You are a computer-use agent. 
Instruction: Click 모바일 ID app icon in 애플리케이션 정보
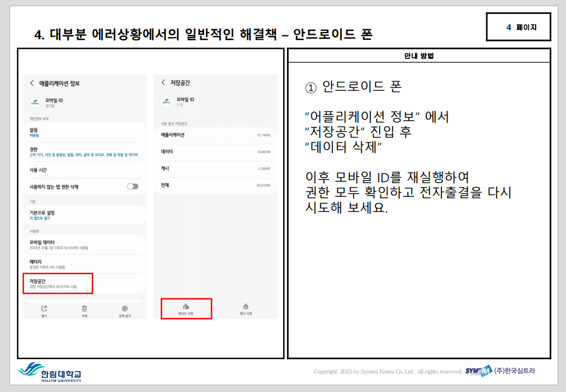click(x=35, y=103)
